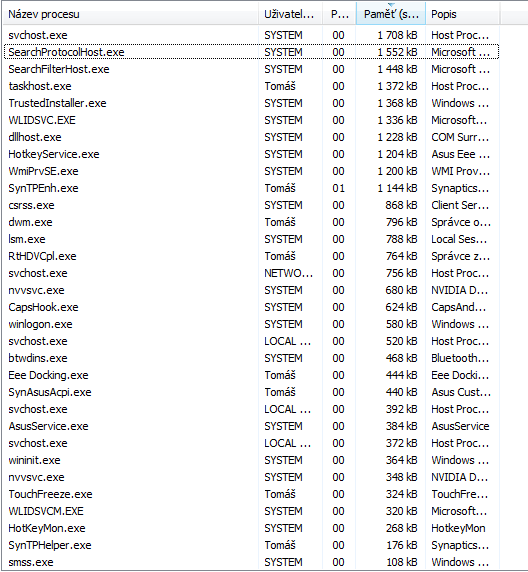
Task: Select svchost.exe using 392 kB
Action: click(251, 409)
